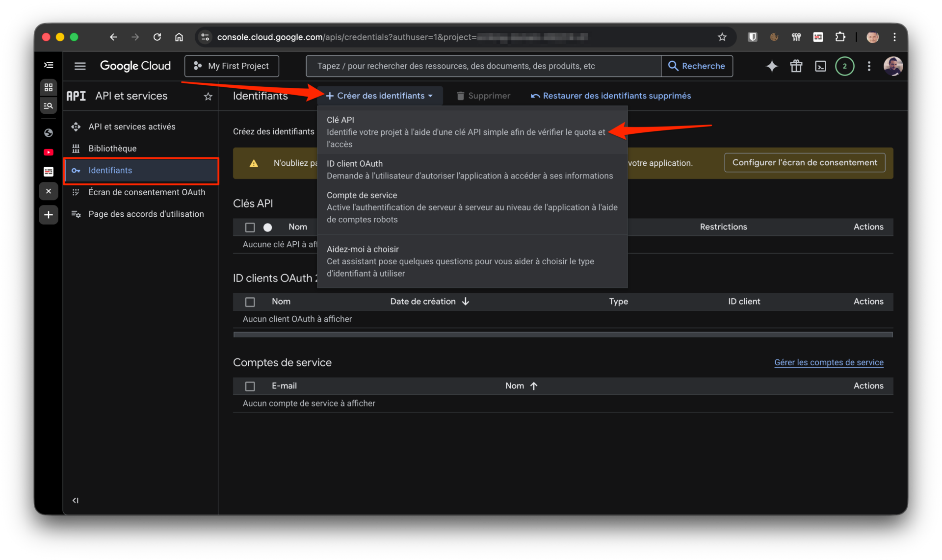The width and height of the screenshot is (942, 560).
Task: Click browser back arrow
Action: tap(113, 37)
